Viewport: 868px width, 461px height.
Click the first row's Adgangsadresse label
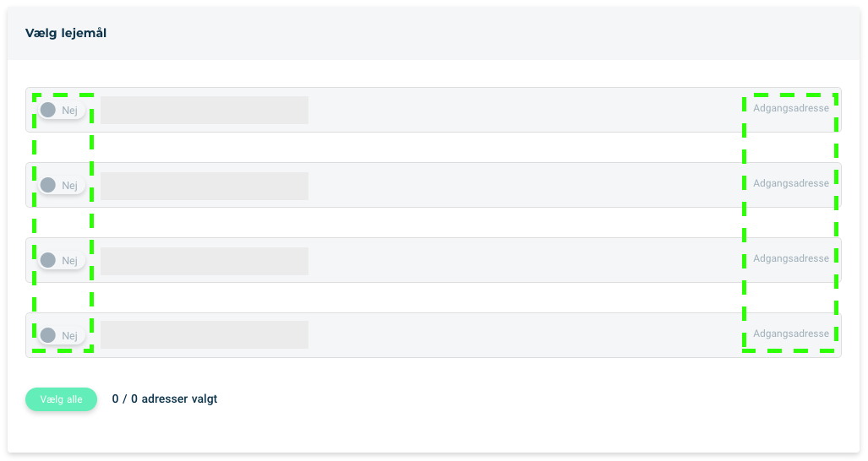[x=791, y=108]
